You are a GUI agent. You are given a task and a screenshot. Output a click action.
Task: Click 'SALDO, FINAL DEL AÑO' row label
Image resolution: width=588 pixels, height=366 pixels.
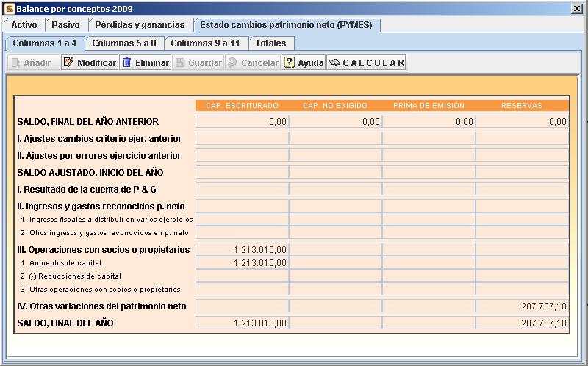tap(65, 323)
